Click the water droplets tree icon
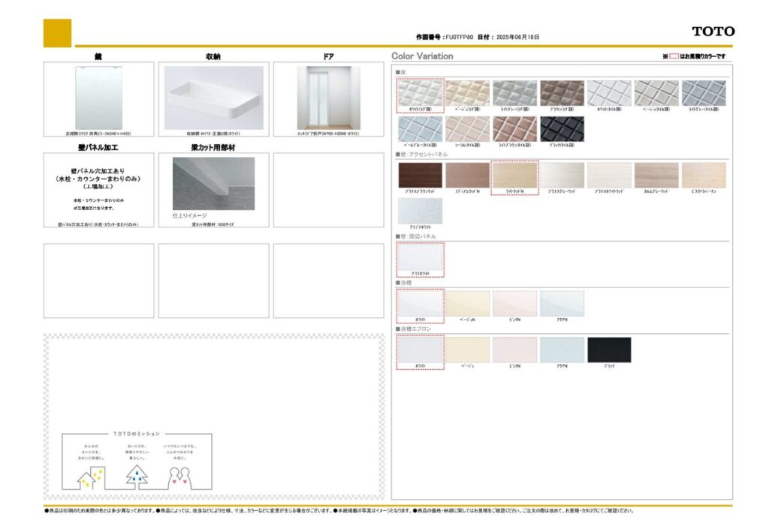 click(136, 475)
